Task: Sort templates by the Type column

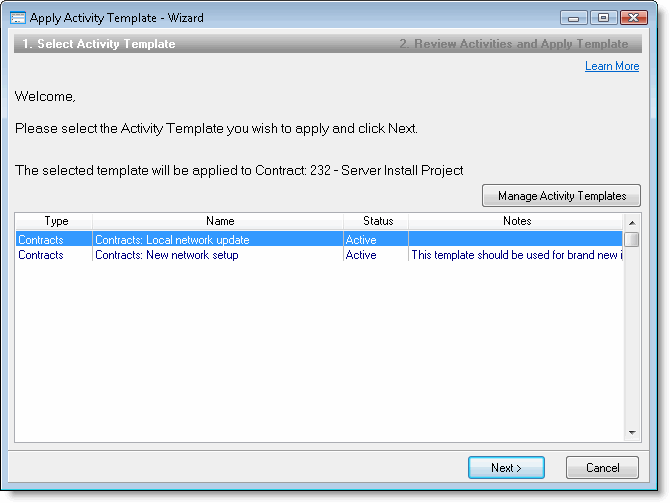Action: [56, 221]
